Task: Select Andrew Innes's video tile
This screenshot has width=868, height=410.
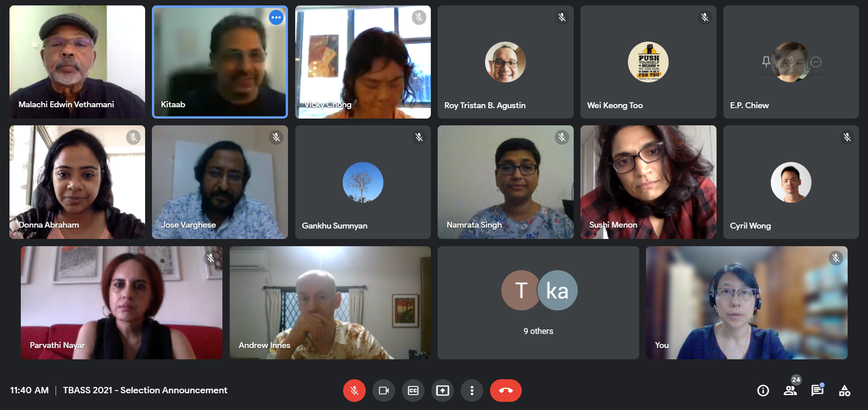Action: tap(330, 303)
